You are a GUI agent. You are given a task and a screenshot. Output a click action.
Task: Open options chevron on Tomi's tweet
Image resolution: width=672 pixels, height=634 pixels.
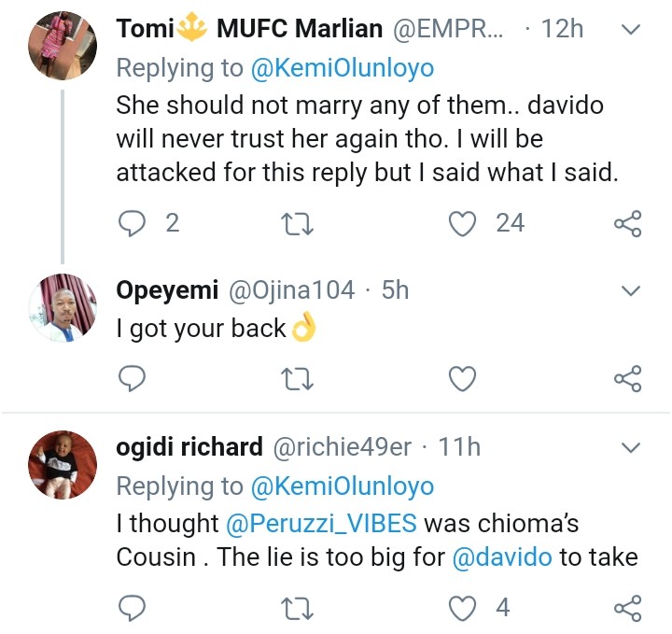631,30
